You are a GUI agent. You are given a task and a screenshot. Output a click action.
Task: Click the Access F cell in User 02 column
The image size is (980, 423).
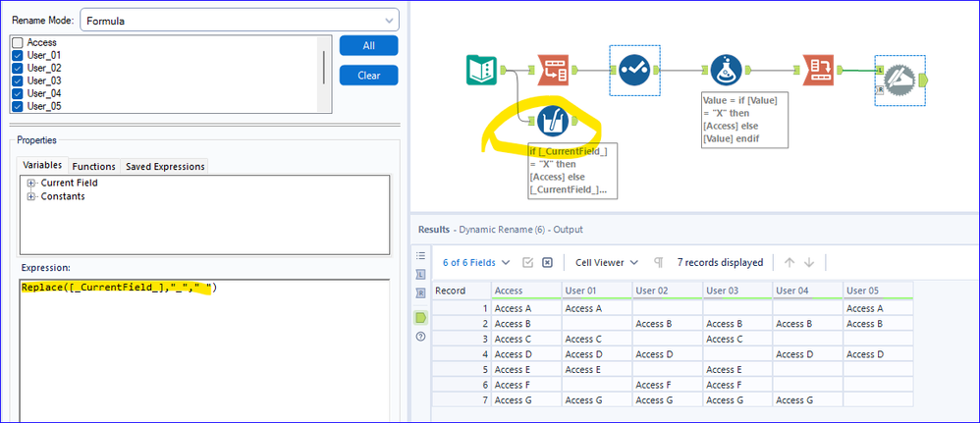pos(668,385)
